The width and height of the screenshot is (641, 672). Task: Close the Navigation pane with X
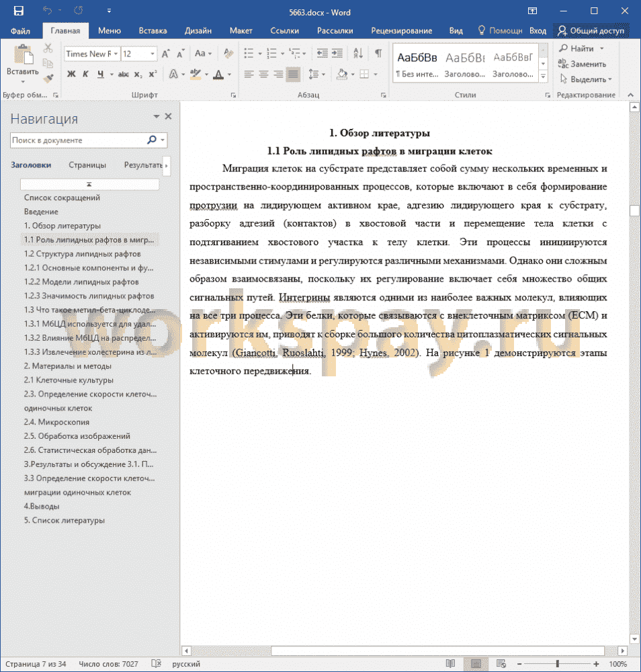169,116
